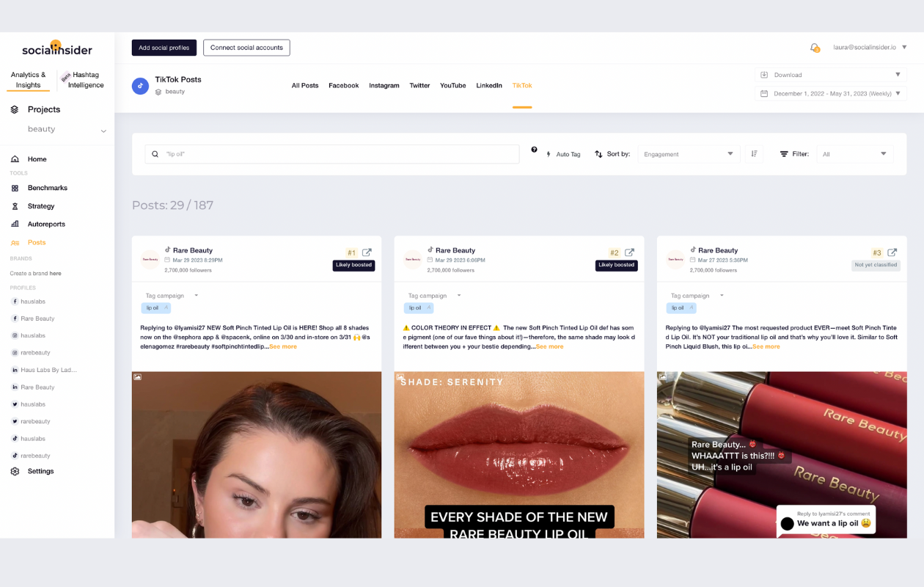The width and height of the screenshot is (924, 587).
Task: Click the Projects layers icon
Action: 15,109
